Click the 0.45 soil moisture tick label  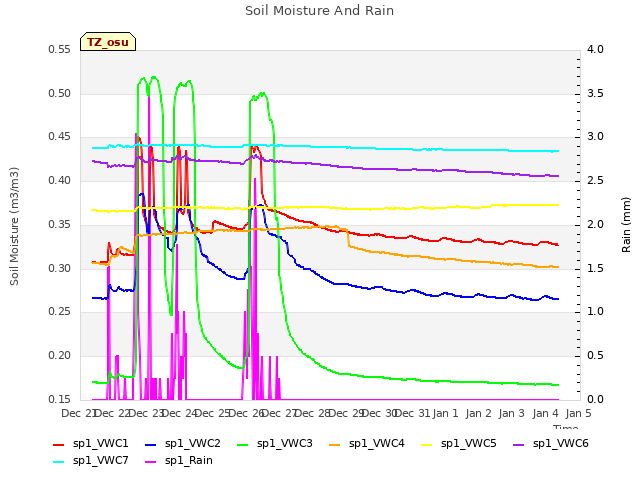click(59, 137)
